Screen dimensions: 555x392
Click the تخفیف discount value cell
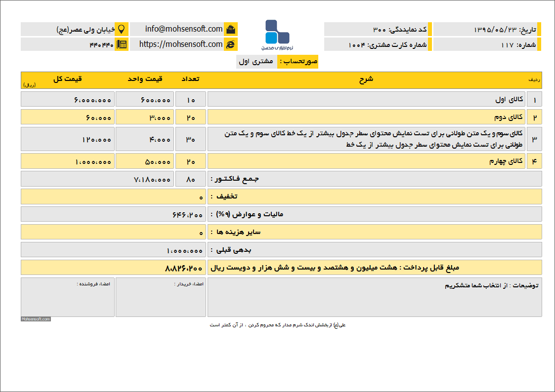(x=200, y=196)
